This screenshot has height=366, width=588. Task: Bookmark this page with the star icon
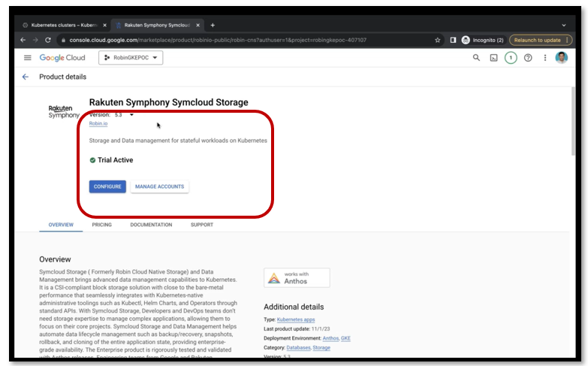(437, 40)
